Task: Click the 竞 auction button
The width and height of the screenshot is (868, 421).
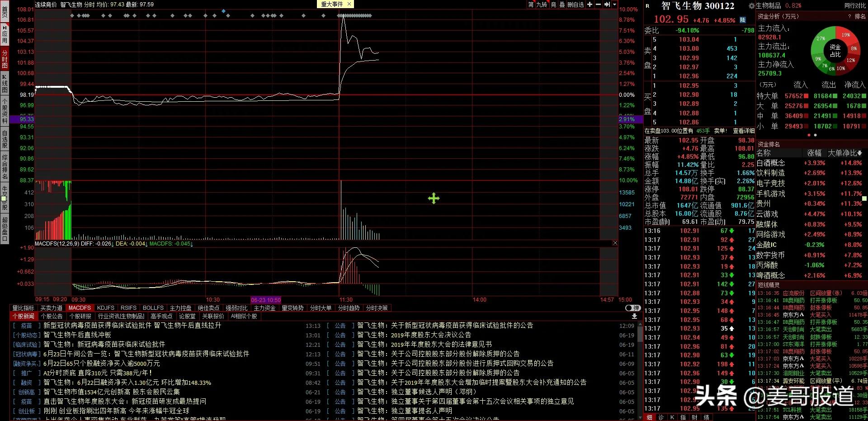Action: point(553,5)
